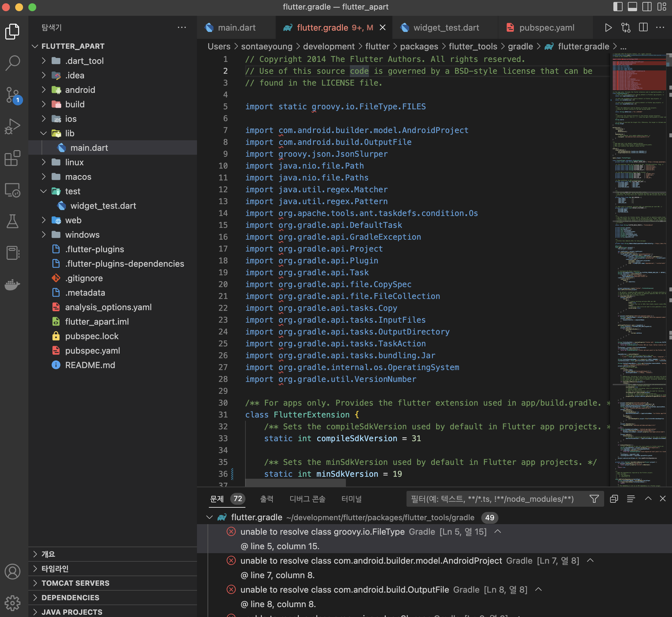672x617 pixels.
Task: Collapse the lib folder
Action: [x=44, y=133]
